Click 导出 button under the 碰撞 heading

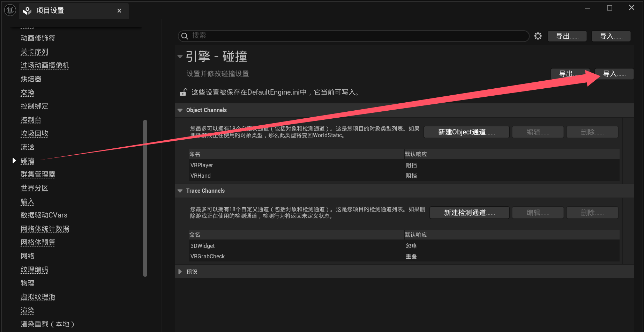tap(570, 74)
